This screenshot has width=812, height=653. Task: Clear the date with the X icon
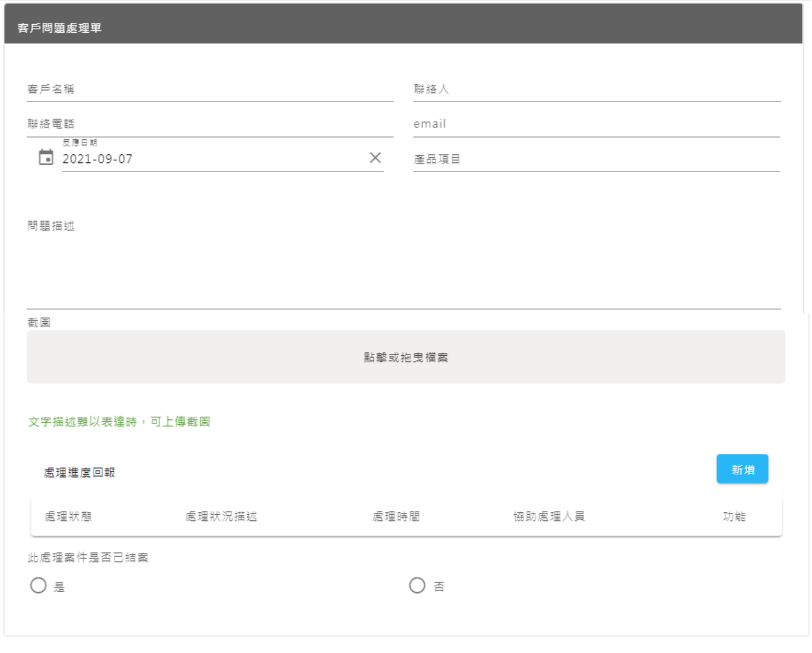tap(375, 158)
